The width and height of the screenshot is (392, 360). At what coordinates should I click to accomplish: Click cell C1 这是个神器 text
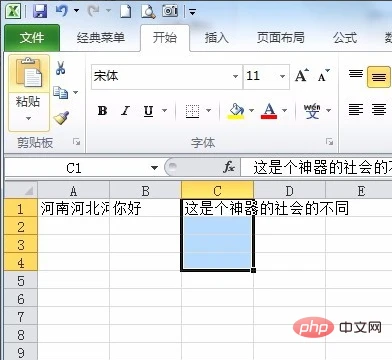point(217,209)
